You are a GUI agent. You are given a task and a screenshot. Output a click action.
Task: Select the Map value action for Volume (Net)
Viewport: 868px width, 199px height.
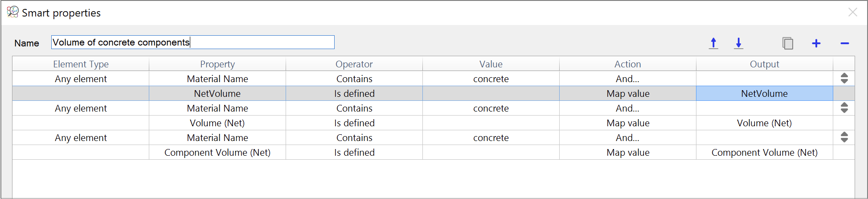628,123
